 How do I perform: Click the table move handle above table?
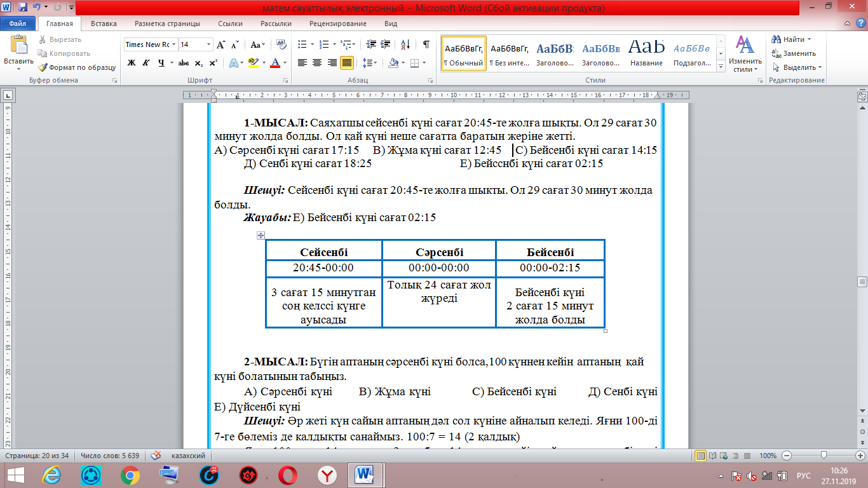260,235
